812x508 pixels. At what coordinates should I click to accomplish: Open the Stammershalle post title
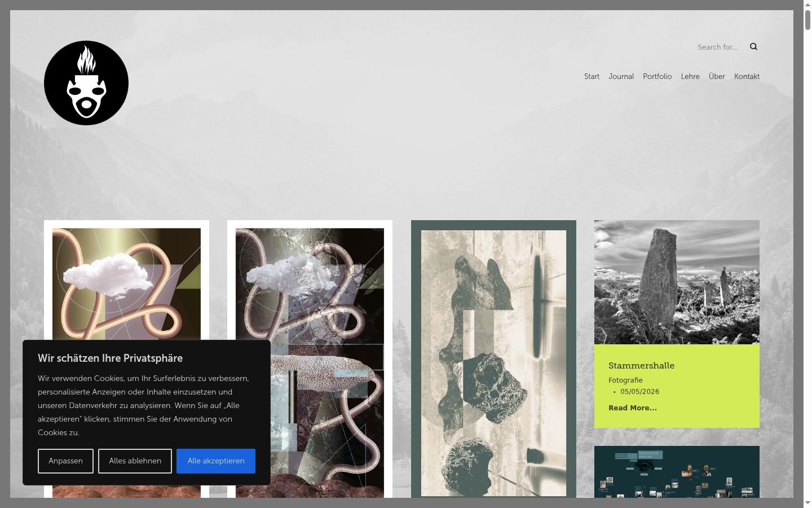click(x=641, y=366)
